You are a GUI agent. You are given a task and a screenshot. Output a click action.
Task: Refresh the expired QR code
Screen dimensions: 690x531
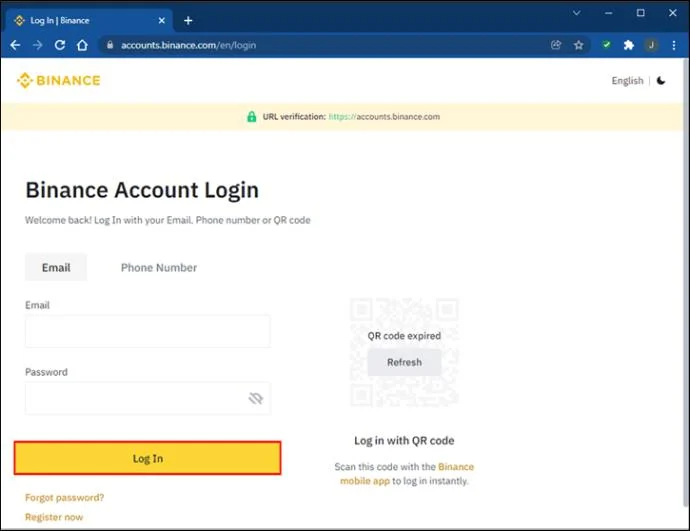pyautogui.click(x=404, y=362)
